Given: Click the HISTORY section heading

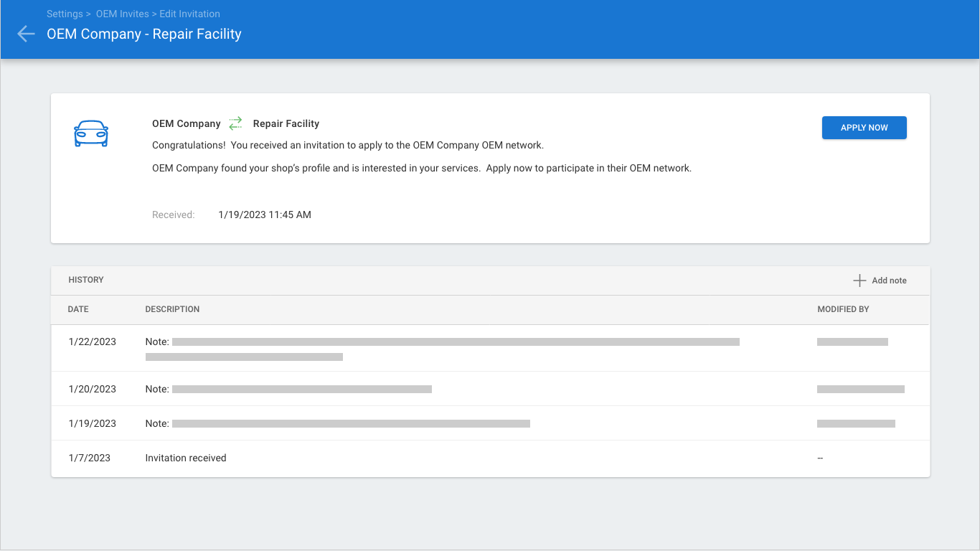Looking at the screenshot, I should click(x=86, y=280).
